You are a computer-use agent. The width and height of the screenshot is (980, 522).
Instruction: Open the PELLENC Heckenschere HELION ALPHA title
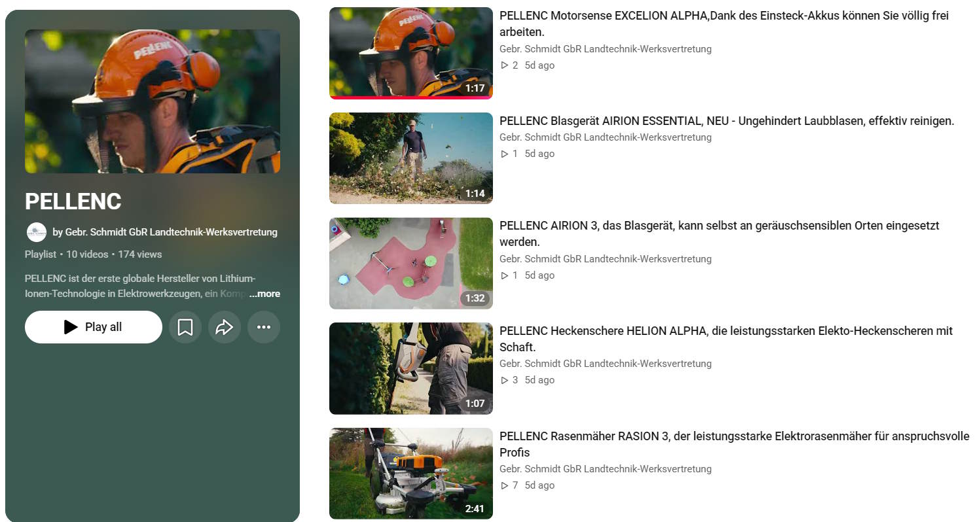point(726,339)
